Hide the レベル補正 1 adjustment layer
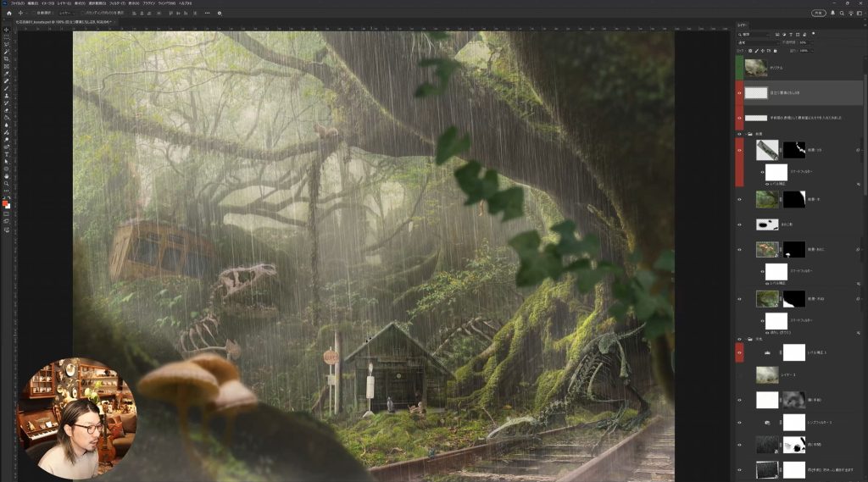Screen dimensions: 868x482 point(739,352)
